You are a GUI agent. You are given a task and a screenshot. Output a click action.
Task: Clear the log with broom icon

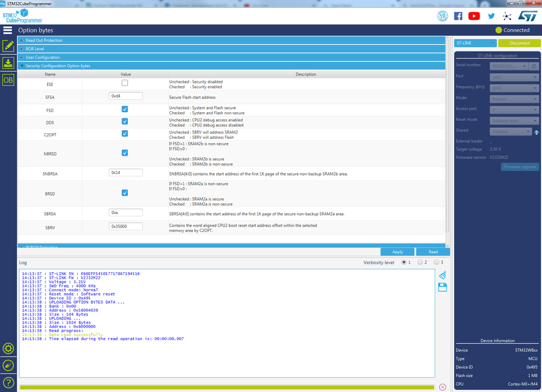coord(443,275)
